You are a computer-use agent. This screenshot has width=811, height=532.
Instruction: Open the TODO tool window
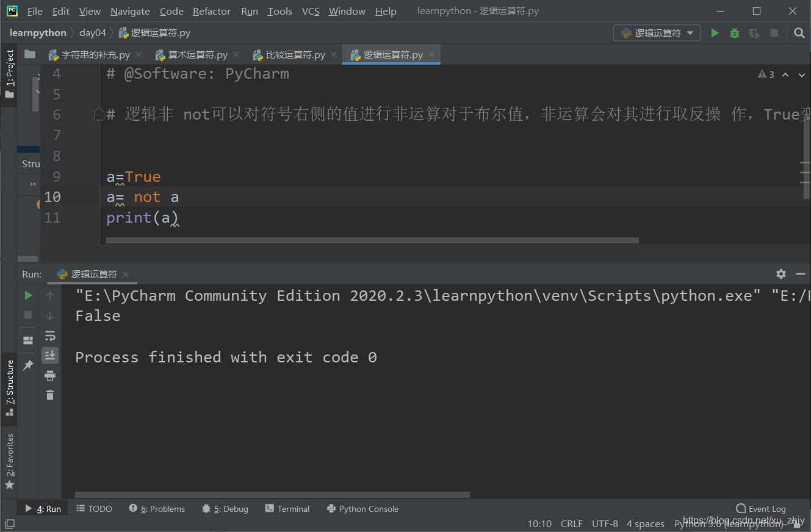tap(95, 509)
